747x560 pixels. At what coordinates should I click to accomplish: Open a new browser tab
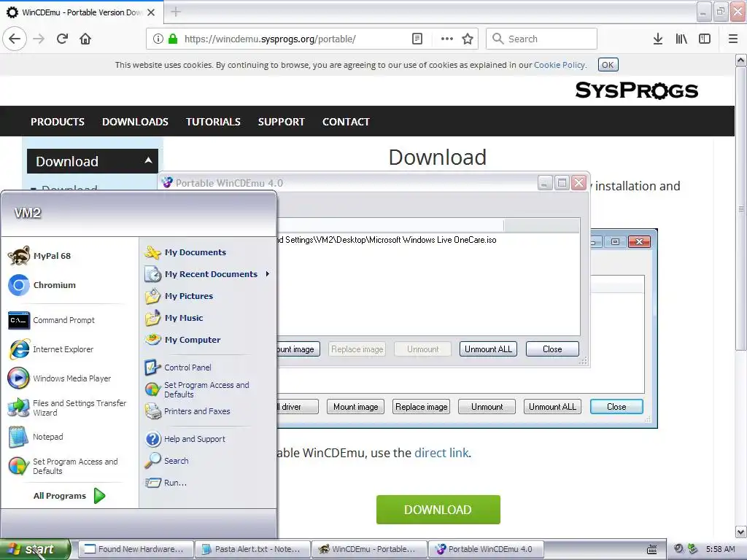tap(176, 12)
